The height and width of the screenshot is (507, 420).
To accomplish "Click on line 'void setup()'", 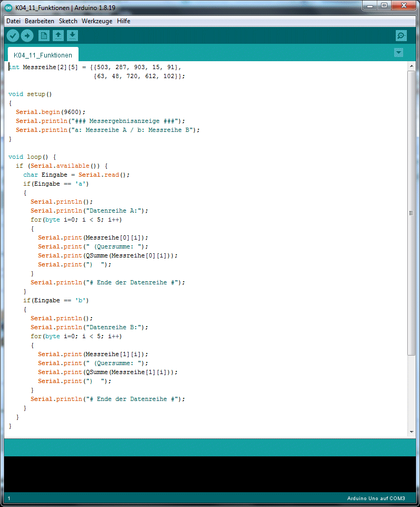I will (x=30, y=94).
